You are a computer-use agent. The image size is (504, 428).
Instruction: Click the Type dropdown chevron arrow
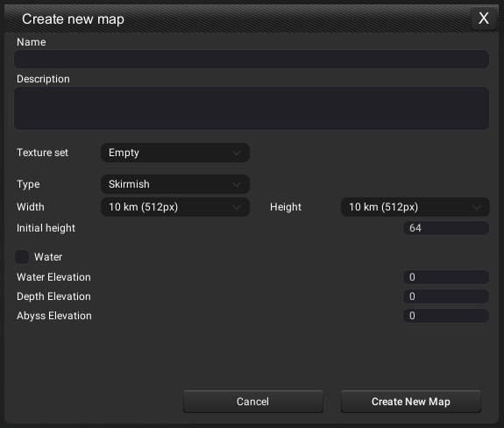237,184
